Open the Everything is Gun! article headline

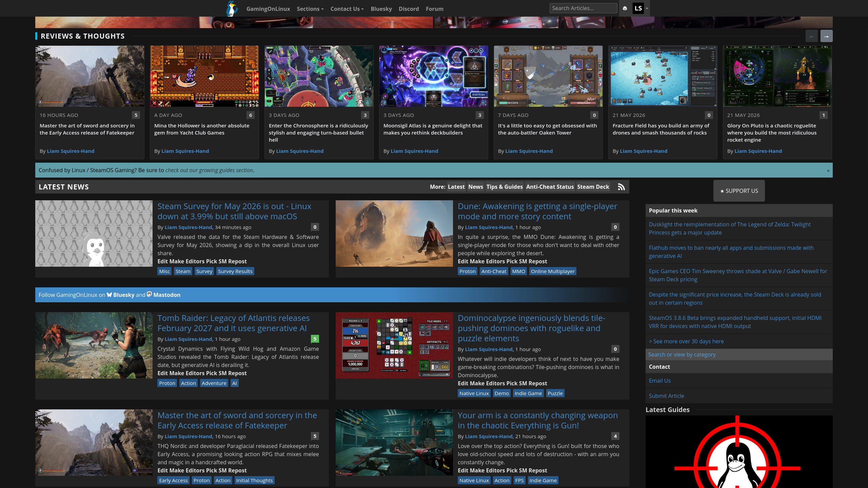click(x=538, y=420)
